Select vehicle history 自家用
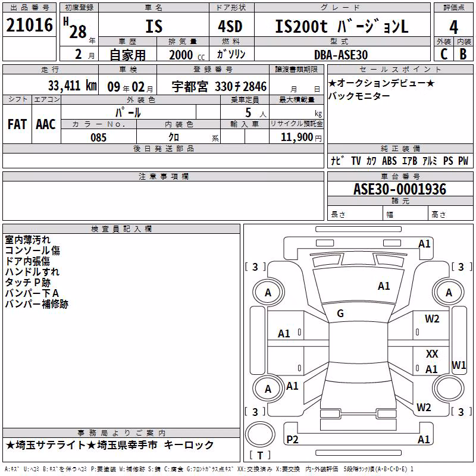 pyautogui.click(x=127, y=55)
